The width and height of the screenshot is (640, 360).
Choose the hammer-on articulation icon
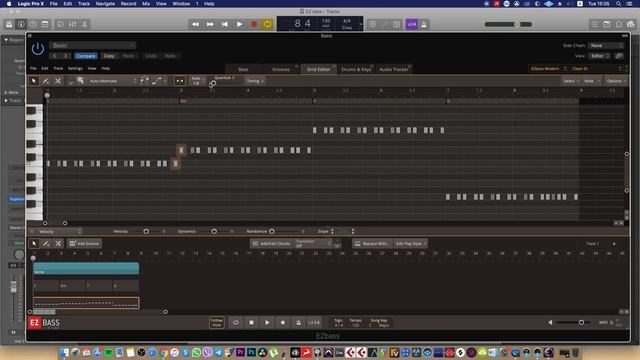tap(144, 81)
